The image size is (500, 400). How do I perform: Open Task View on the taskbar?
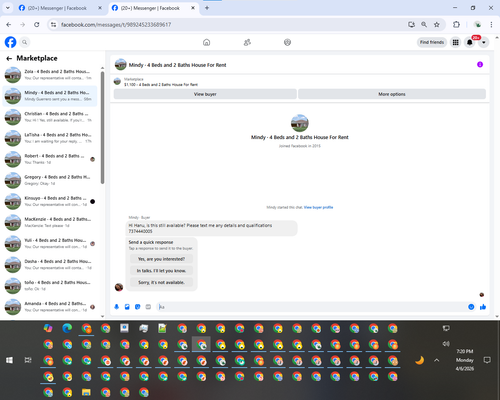click(28, 360)
